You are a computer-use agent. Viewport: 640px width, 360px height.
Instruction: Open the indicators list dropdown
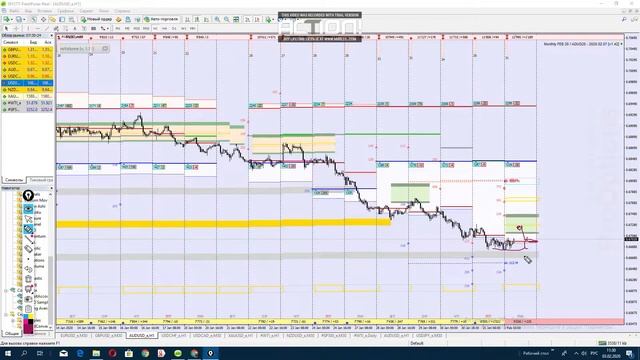coord(270,20)
